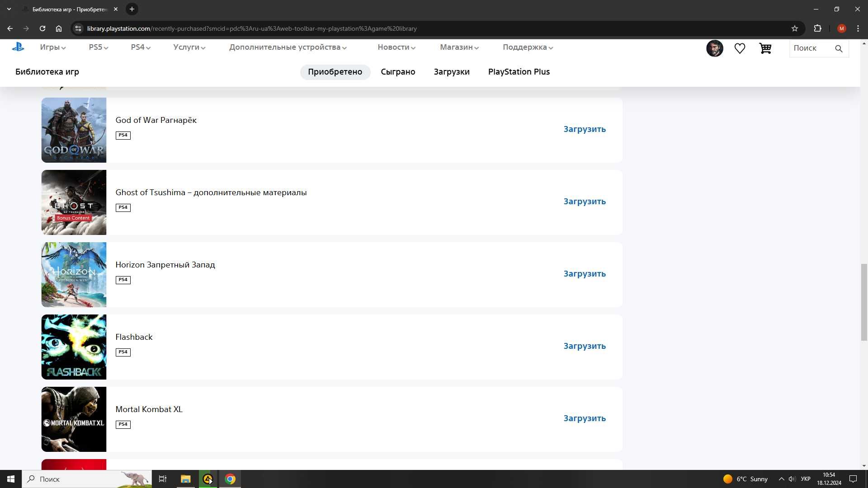
Task: Open the clock showing 10:54
Action: pyautogui.click(x=829, y=479)
